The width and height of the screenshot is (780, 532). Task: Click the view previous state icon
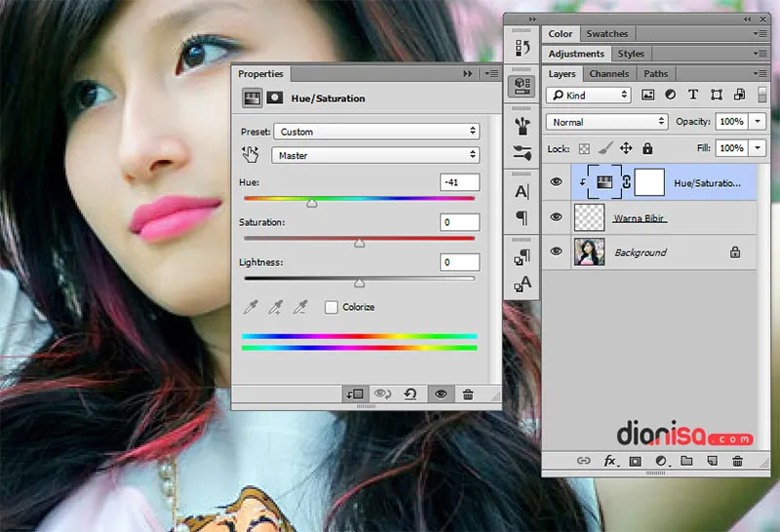coord(382,395)
